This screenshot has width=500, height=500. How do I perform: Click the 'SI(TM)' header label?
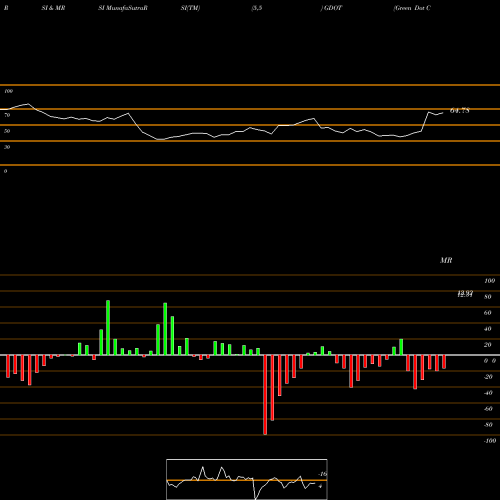click(190, 8)
